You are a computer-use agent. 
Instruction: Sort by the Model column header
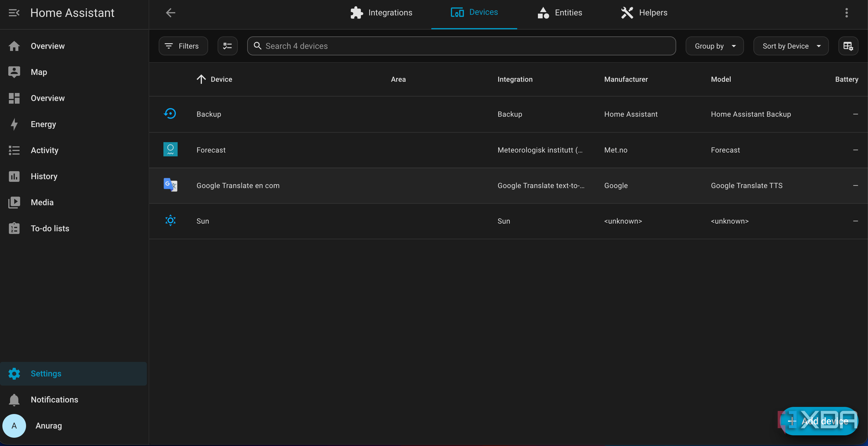click(721, 79)
